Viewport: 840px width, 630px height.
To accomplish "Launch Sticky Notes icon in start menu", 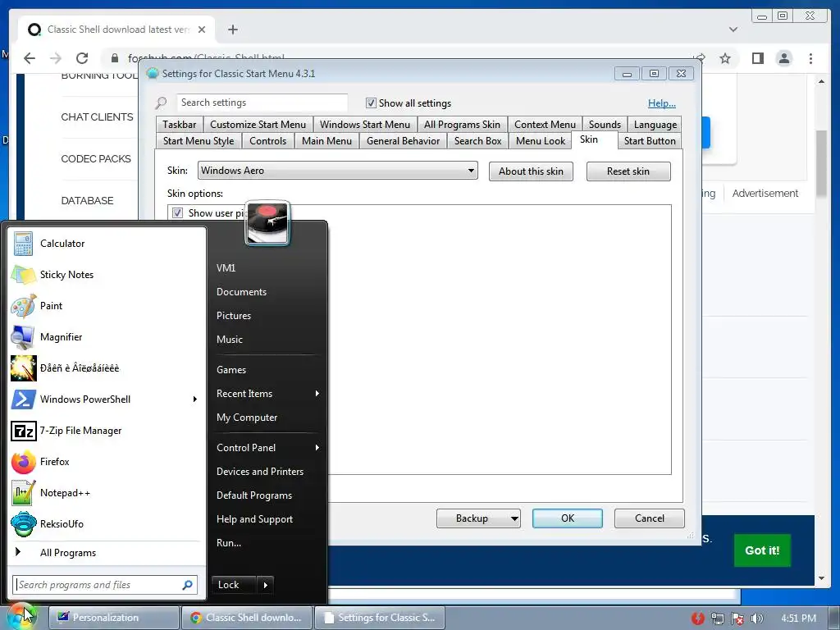I will point(24,275).
